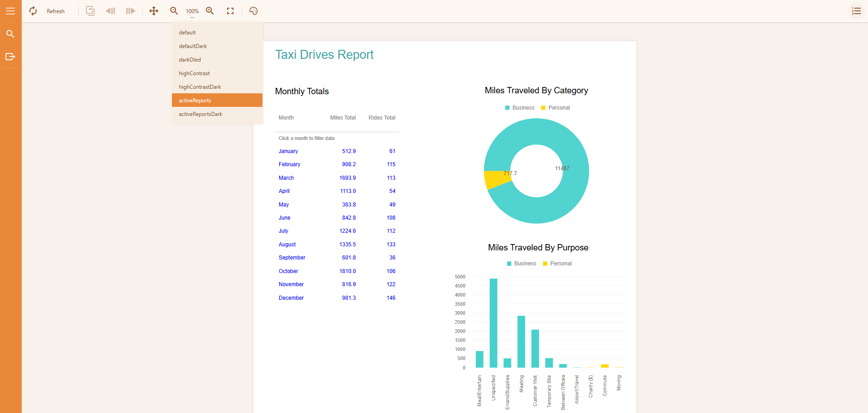The image size is (868, 413).
Task: Click the Business legend swatch of the donut chart
Action: (x=507, y=108)
